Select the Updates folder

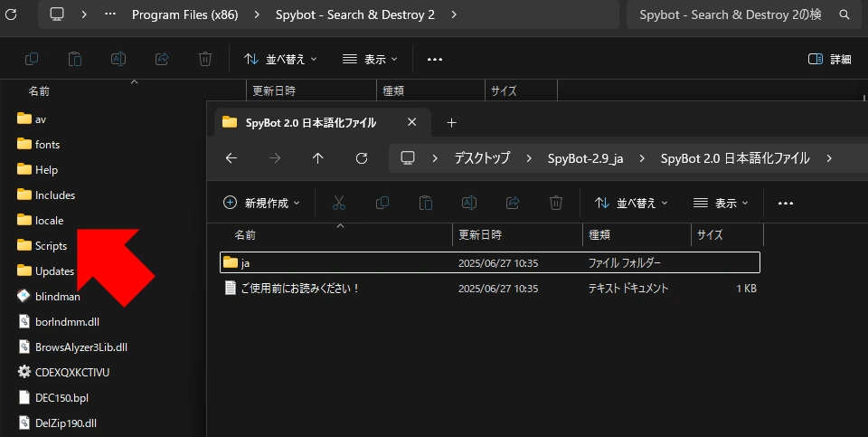pyautogui.click(x=45, y=271)
